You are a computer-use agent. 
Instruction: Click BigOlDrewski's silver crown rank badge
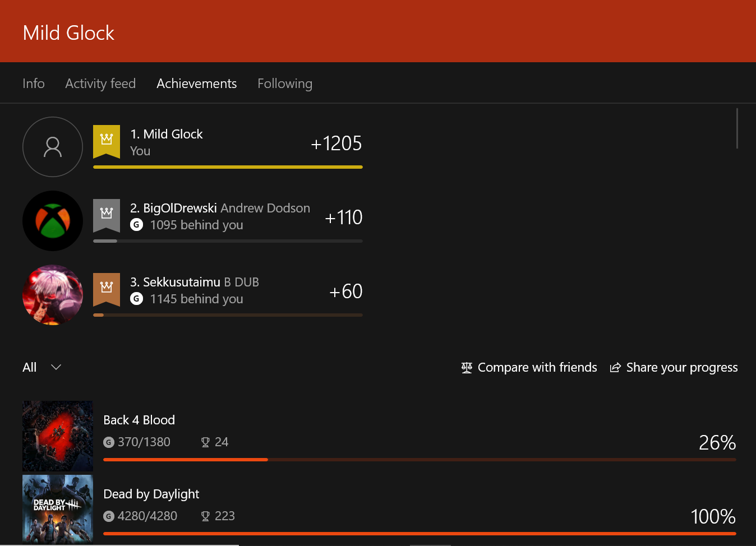click(107, 215)
